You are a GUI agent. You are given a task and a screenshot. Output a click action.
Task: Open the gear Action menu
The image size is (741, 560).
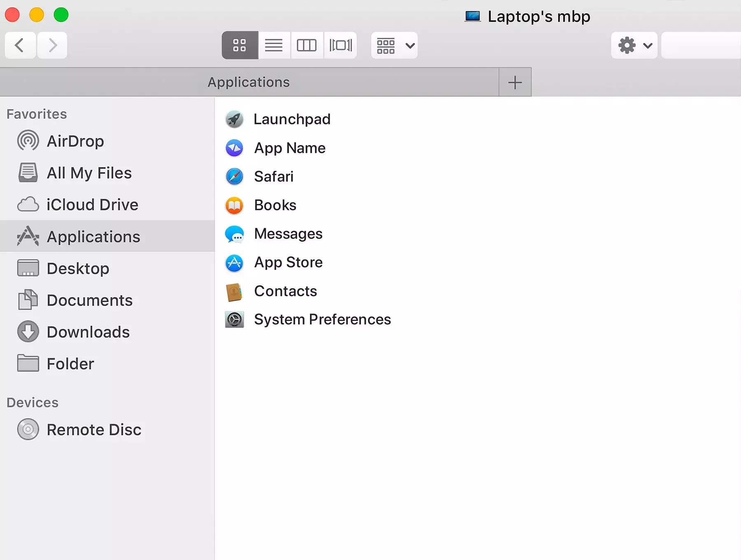634,45
